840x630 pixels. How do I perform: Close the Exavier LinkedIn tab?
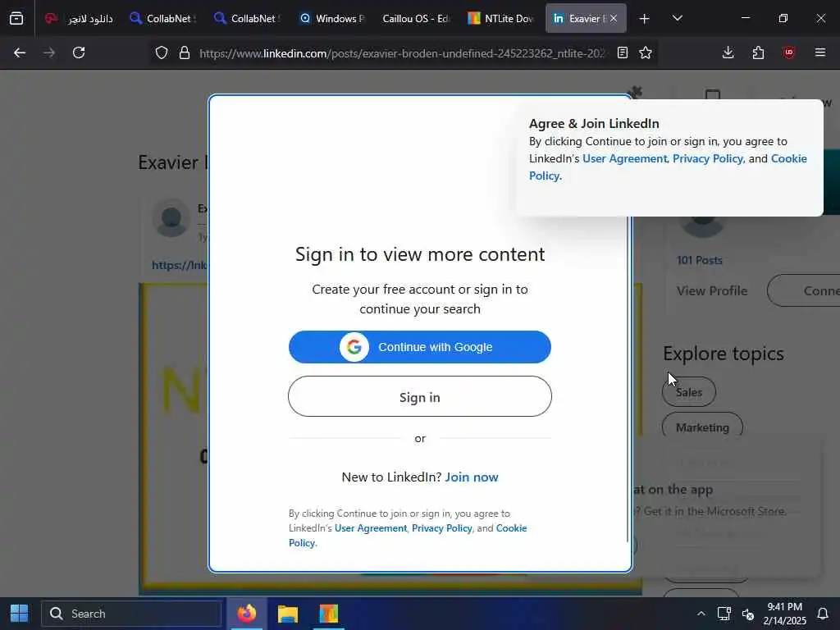[x=614, y=18]
